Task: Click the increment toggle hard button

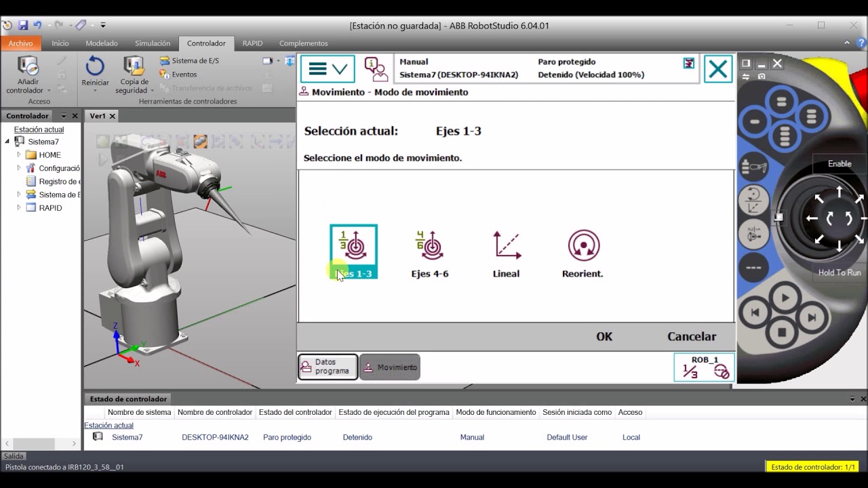Action: click(x=753, y=267)
